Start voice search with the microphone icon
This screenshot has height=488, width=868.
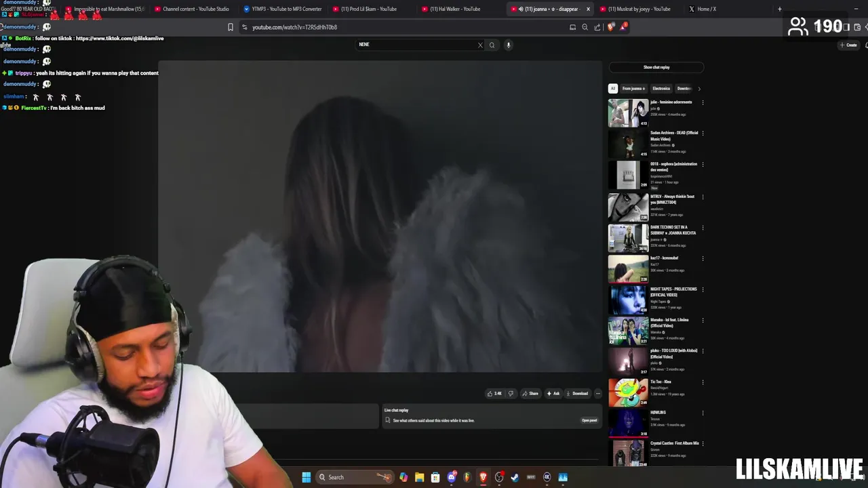pos(508,45)
